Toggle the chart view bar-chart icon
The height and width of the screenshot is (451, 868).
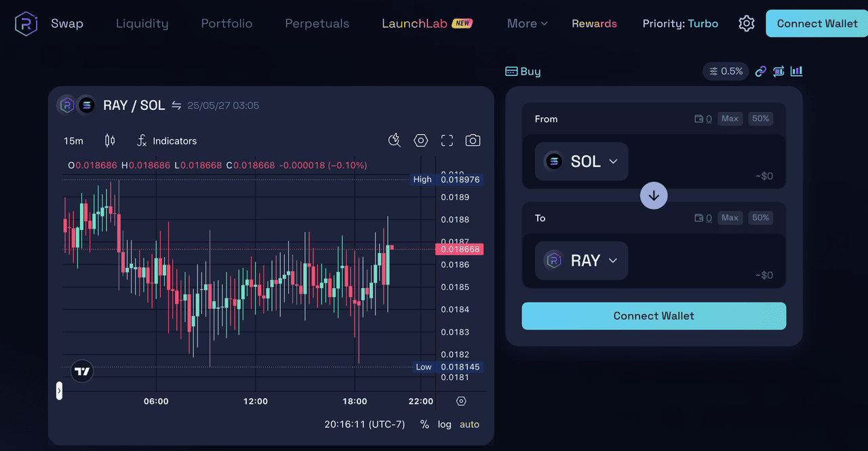pyautogui.click(x=797, y=71)
